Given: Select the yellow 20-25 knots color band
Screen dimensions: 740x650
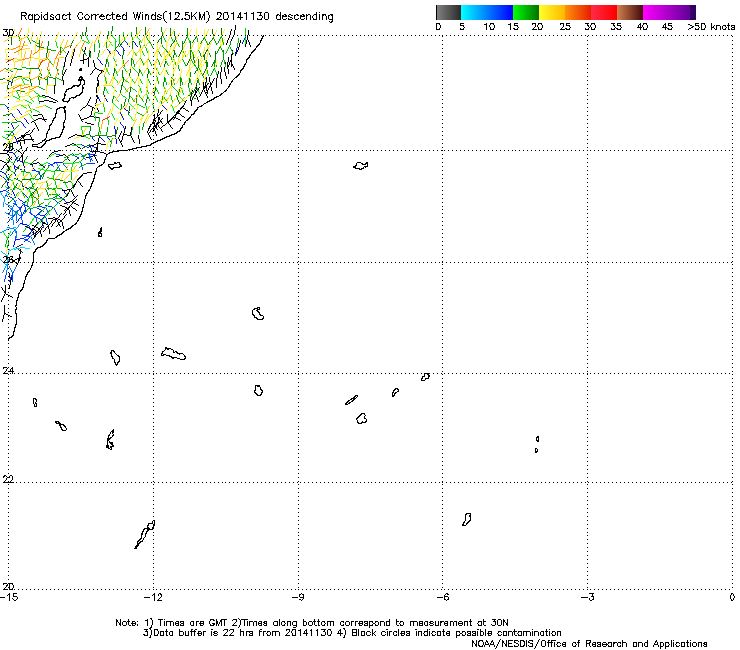Looking at the screenshot, I should [552, 12].
